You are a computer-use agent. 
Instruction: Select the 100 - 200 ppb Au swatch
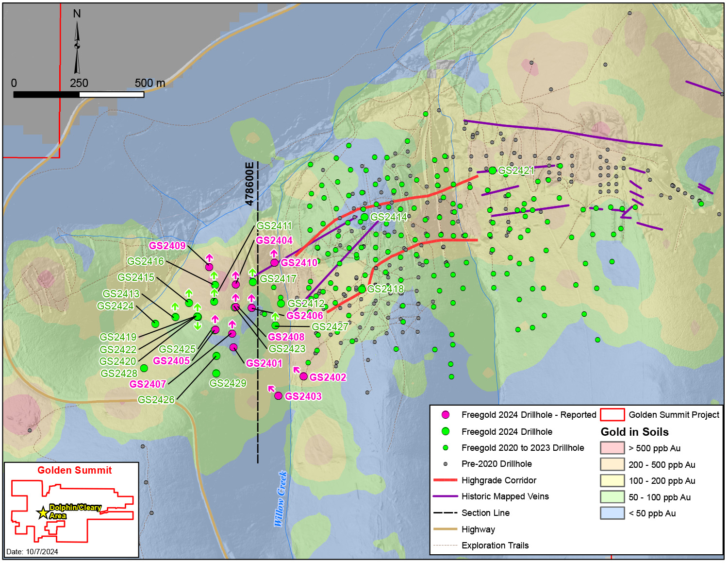pos(612,480)
